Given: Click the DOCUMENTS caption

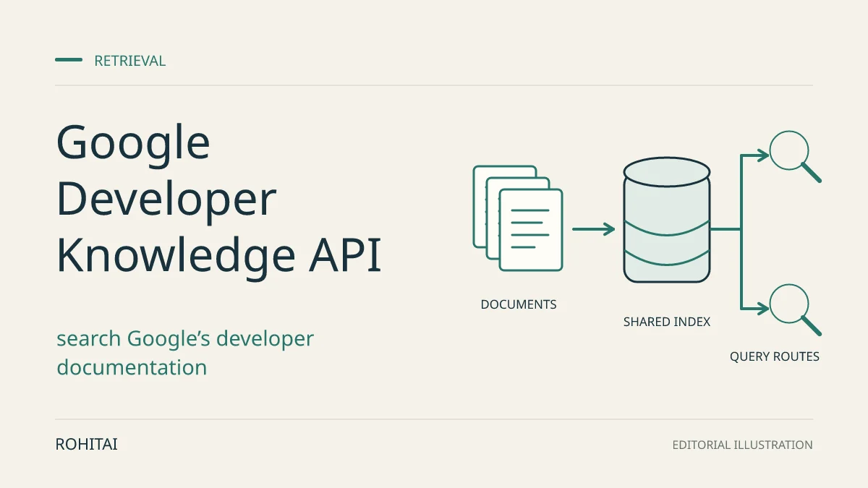Looking at the screenshot, I should [519, 304].
